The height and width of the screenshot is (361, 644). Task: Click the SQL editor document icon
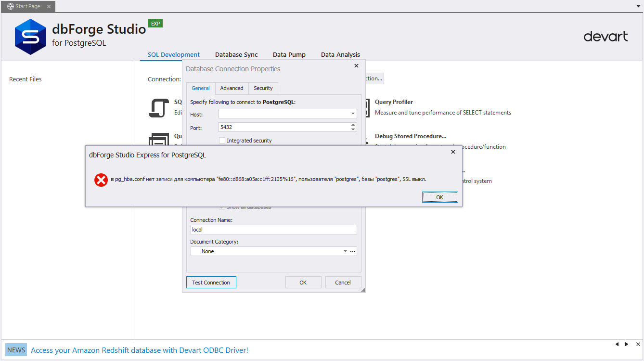pyautogui.click(x=158, y=108)
